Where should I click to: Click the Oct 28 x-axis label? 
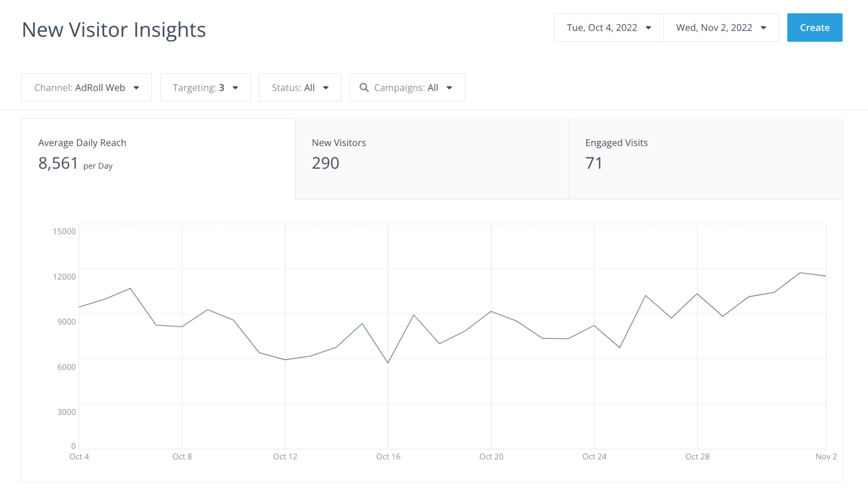(698, 457)
